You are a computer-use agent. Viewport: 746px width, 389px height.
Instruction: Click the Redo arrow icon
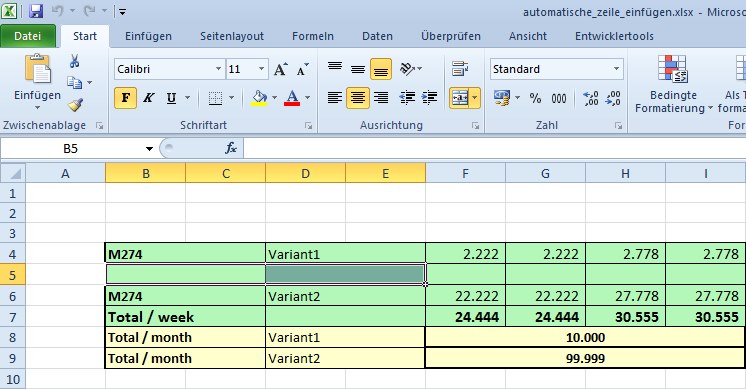tap(89, 11)
